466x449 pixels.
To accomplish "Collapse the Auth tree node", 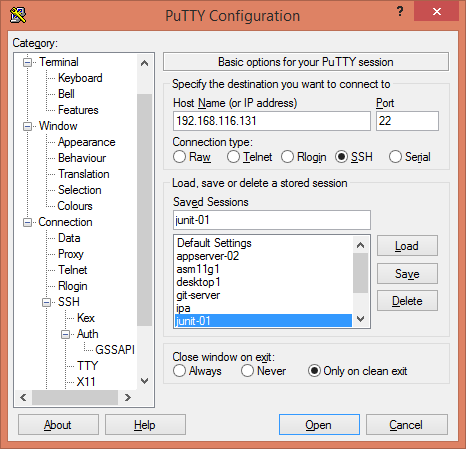I will point(65,334).
